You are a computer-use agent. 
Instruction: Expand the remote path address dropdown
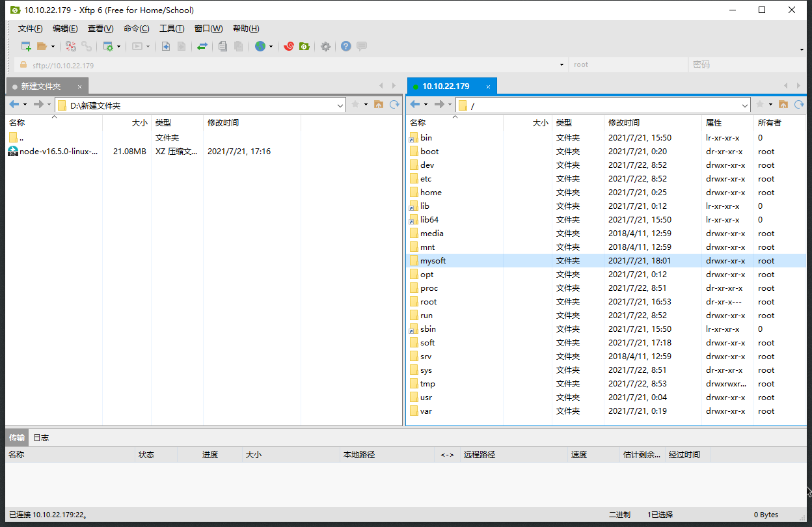point(746,104)
